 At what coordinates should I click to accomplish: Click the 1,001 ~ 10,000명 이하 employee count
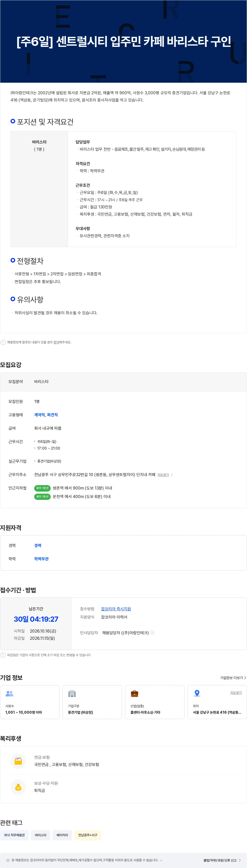coord(24,712)
